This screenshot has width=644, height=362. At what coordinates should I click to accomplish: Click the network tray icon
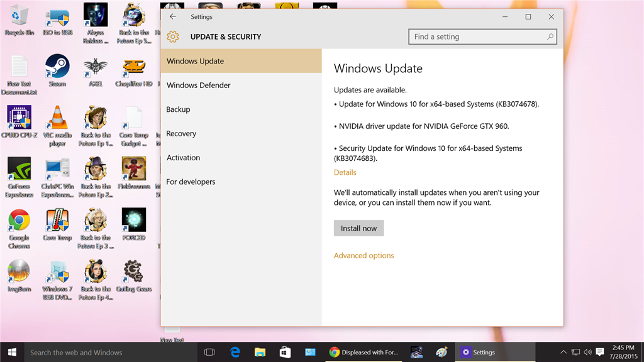click(x=576, y=352)
